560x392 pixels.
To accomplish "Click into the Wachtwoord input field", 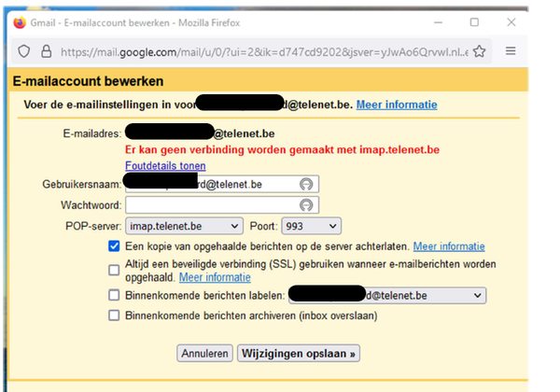I will point(210,204).
